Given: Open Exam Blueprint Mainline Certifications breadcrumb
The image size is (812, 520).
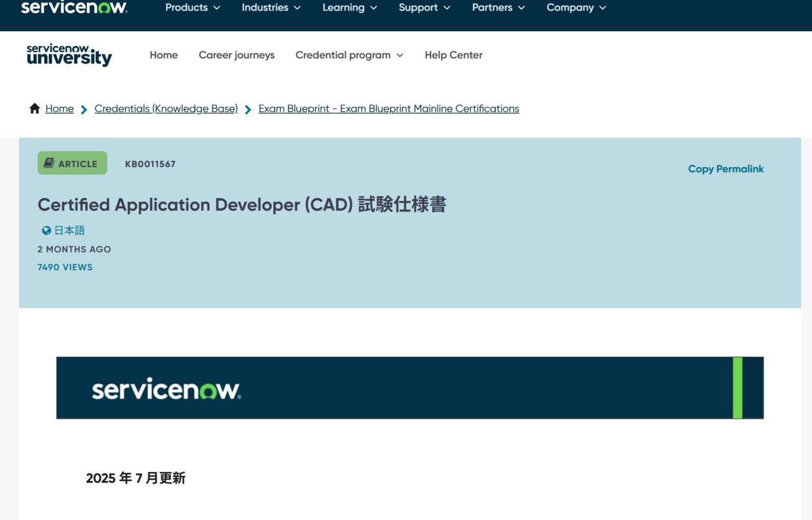Looking at the screenshot, I should pyautogui.click(x=388, y=108).
